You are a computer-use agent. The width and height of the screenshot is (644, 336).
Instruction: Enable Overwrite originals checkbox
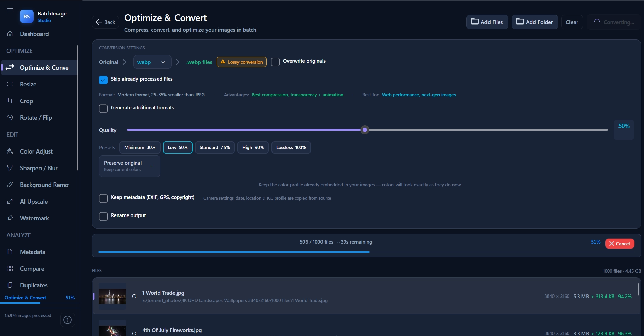click(x=275, y=62)
